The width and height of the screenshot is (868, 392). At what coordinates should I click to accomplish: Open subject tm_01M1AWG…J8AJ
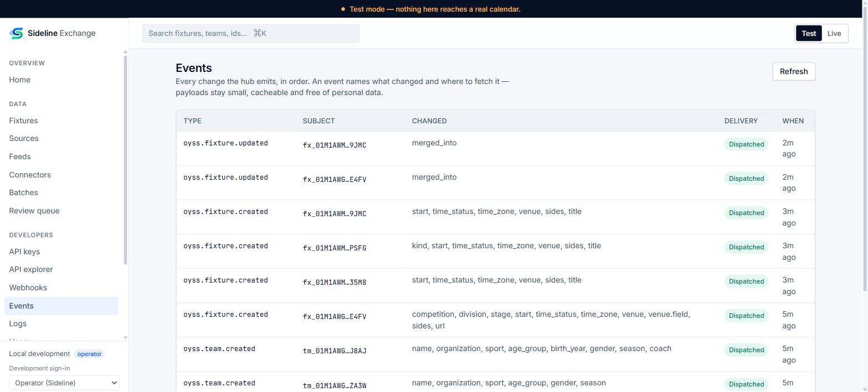pos(334,351)
